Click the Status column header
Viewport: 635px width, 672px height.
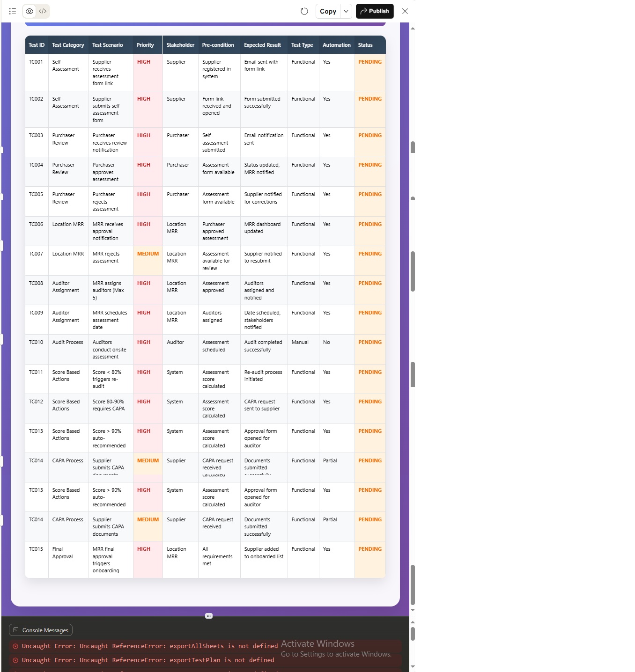click(x=365, y=45)
